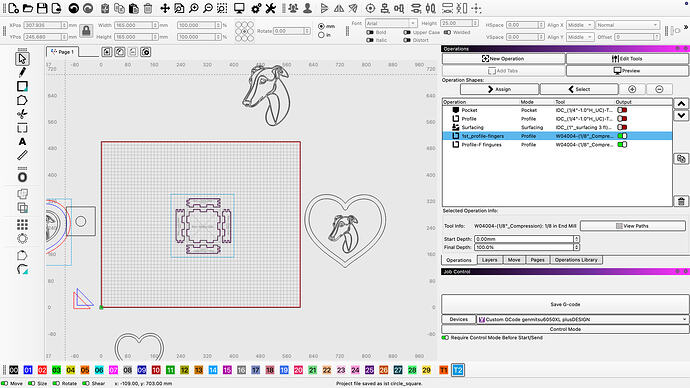This screenshot has height=388, width=690.
Task: Toggle Require Control Mode Before Start/Send
Action: pyautogui.click(x=445, y=338)
